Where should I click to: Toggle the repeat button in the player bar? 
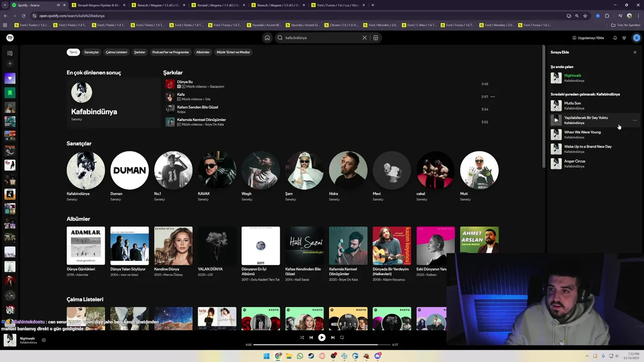pyautogui.click(x=342, y=337)
